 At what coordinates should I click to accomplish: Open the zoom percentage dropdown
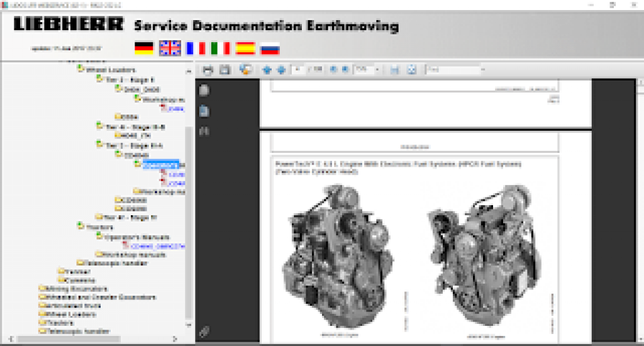[x=377, y=70]
